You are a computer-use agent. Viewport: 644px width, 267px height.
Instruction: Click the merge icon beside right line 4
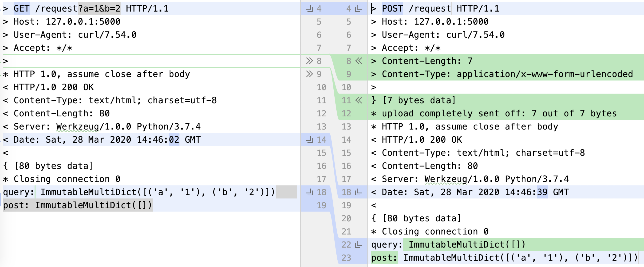358,9
